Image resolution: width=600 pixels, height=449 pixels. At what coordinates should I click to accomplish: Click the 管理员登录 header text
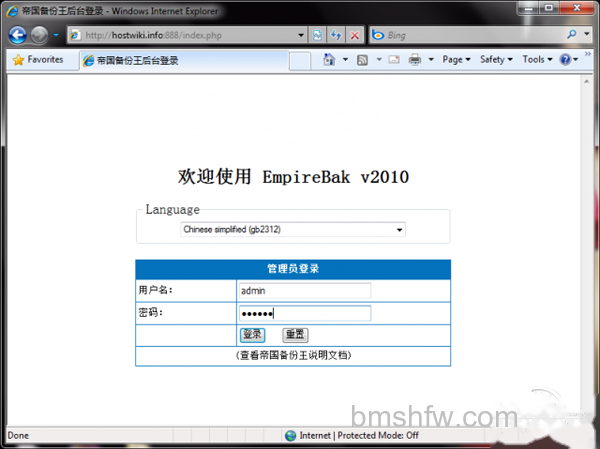coord(293,269)
